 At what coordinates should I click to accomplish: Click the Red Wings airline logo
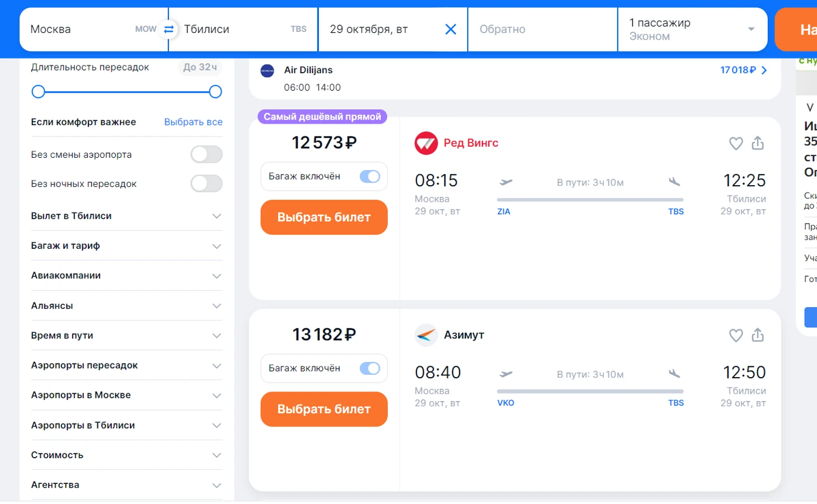[x=426, y=143]
